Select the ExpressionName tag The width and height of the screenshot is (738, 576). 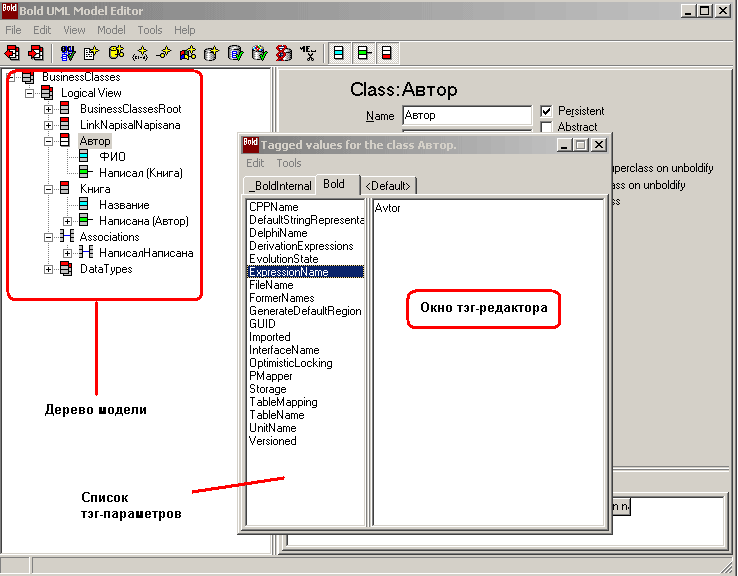point(305,272)
